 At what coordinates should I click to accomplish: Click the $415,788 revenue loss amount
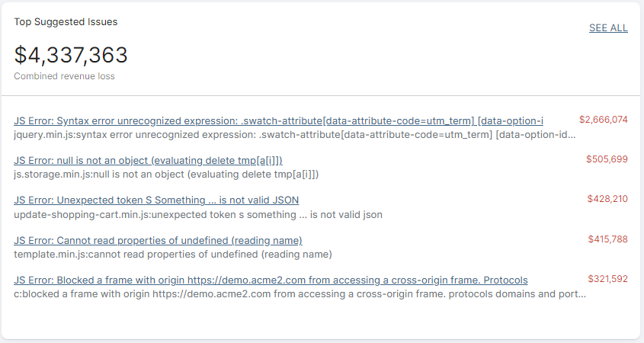[608, 239]
